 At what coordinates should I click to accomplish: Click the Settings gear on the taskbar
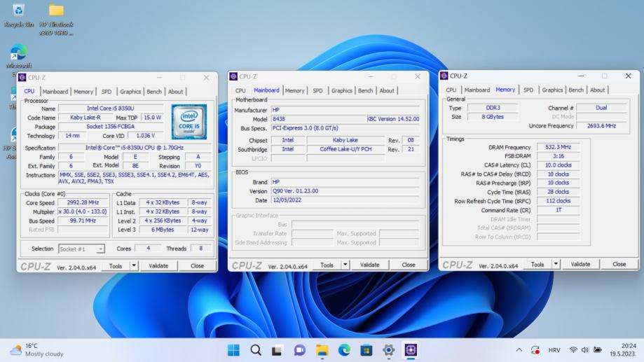[388, 350]
